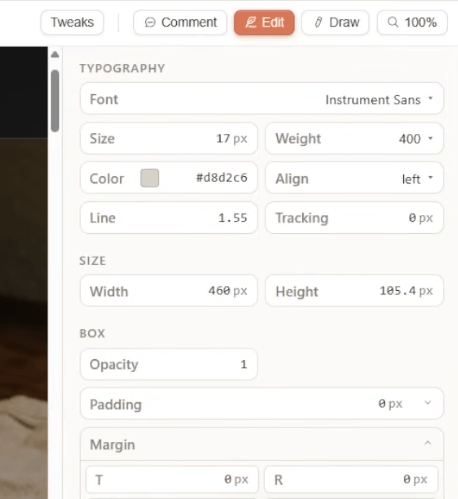Click the Comment speech bubble icon
The width and height of the screenshot is (458, 499).
click(x=150, y=23)
